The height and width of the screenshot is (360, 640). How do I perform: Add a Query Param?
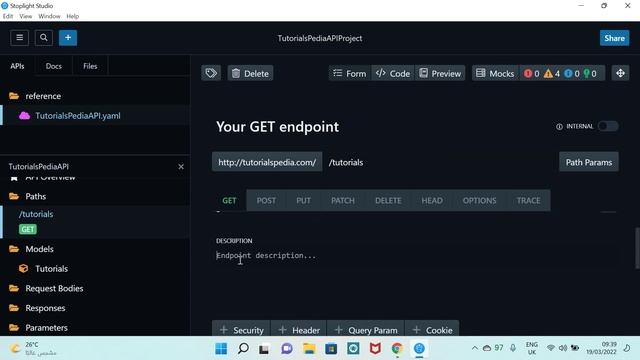coord(366,329)
